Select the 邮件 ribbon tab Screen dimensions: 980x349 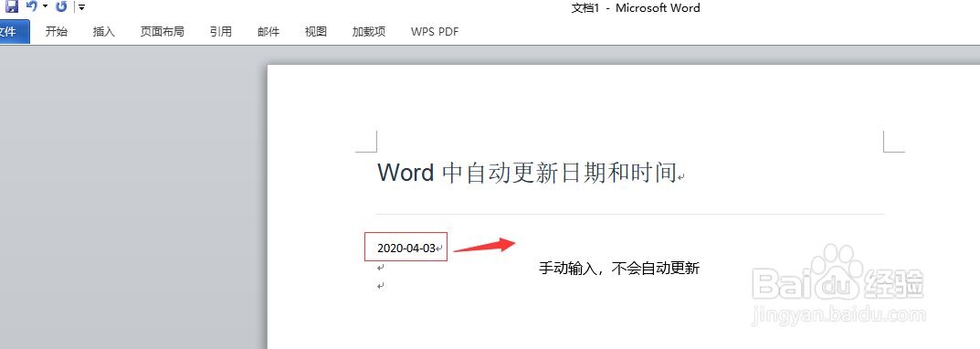tap(269, 31)
